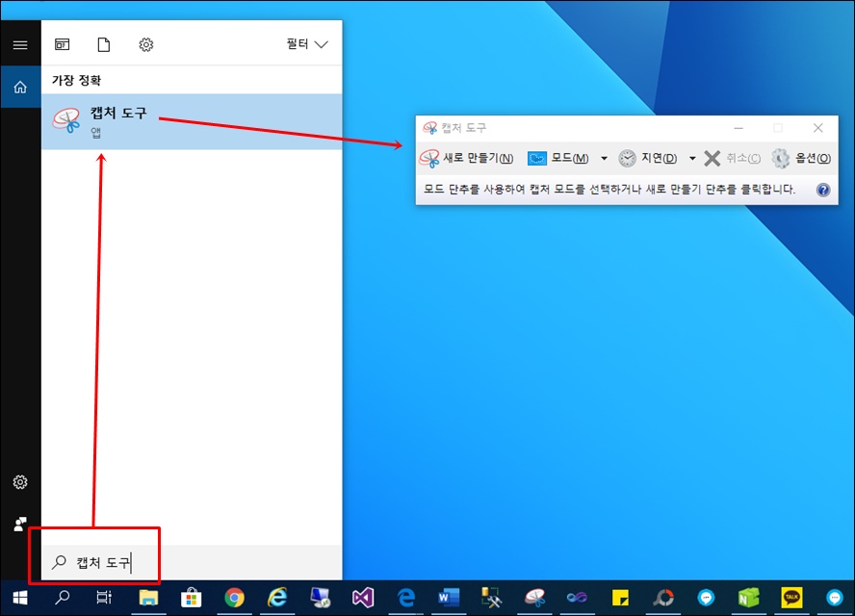Launch Internet Explorer from the taskbar
Viewport: 855px width, 616px height.
click(277, 598)
